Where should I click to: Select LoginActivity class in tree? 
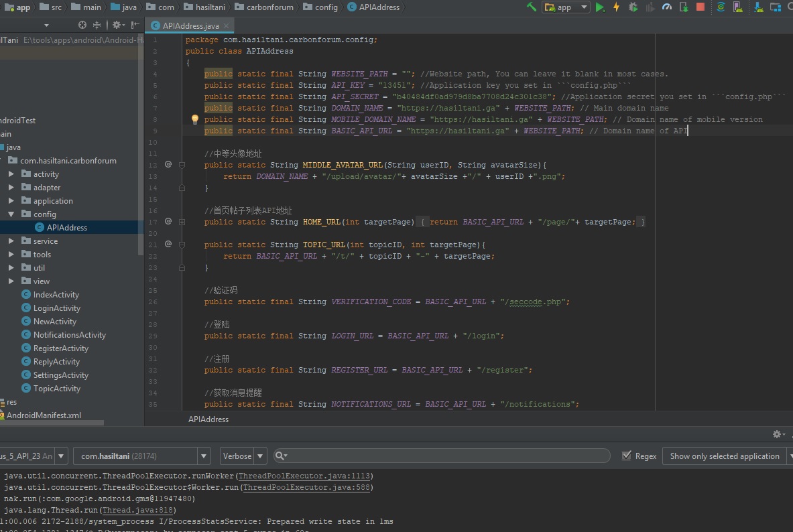coord(56,308)
